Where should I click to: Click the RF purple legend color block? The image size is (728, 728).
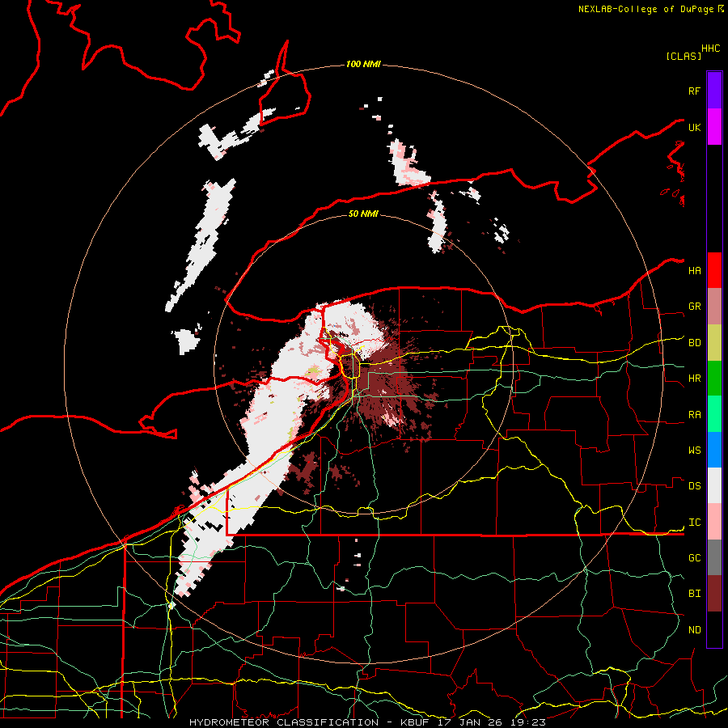(x=714, y=91)
